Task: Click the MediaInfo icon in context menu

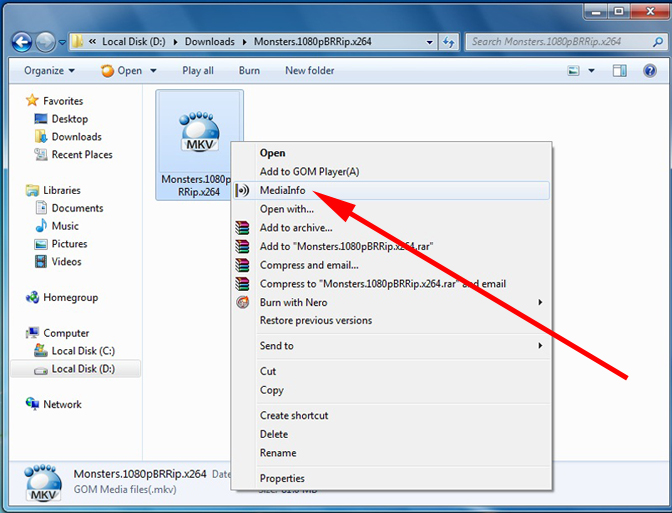Action: point(241,190)
